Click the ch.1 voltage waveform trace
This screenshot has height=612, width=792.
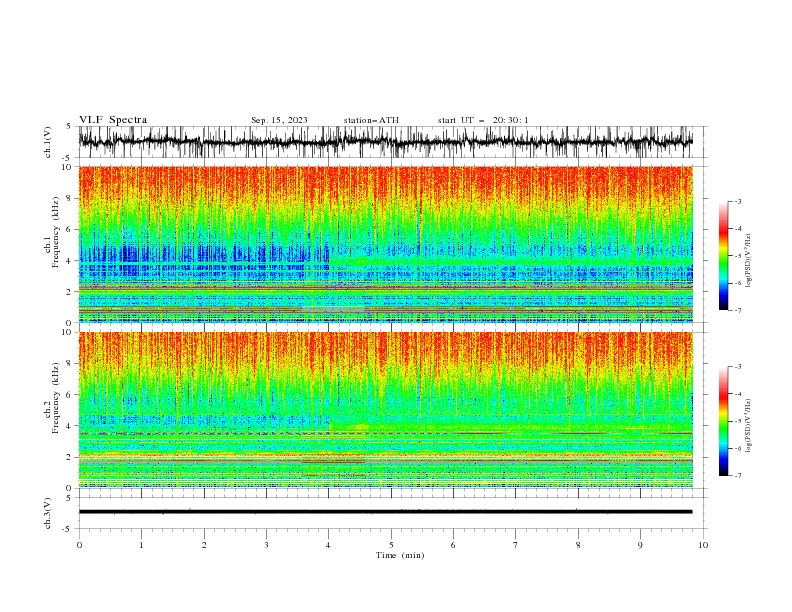[385, 142]
